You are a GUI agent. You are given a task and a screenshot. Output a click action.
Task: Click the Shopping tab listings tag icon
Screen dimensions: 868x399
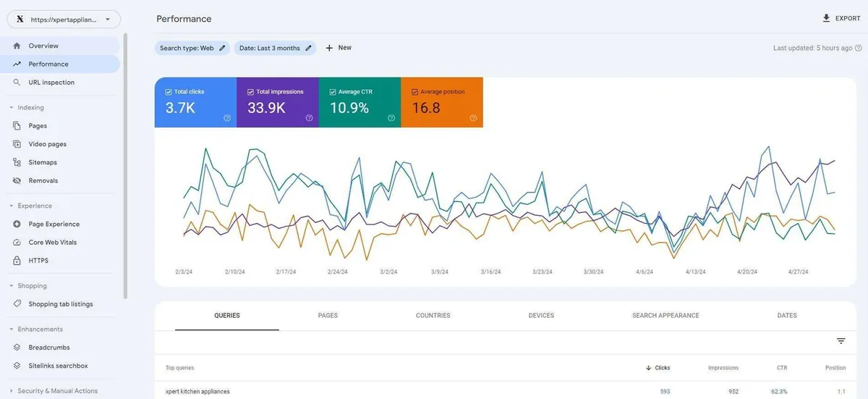[x=17, y=304]
